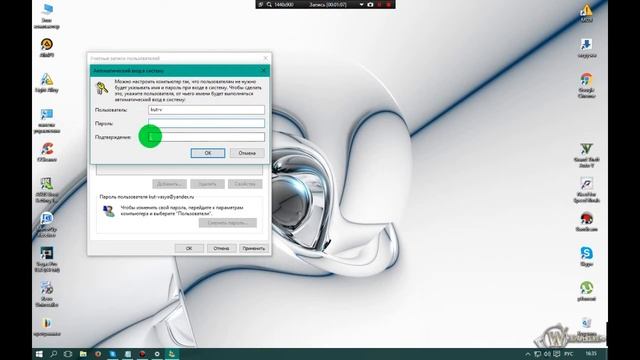Launch the Vegas Pro 13.0 desktop shortcut
The width and height of the screenshot is (640, 360).
[x=47, y=260]
